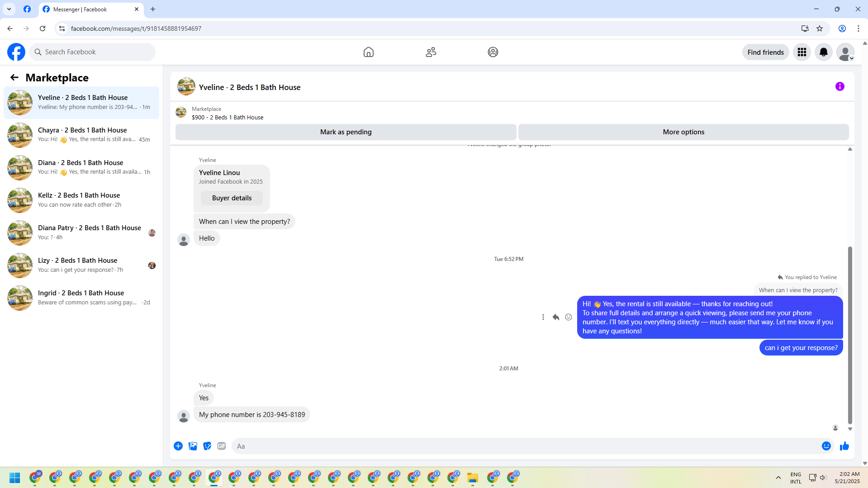The width and height of the screenshot is (868, 488).
Task: Open the taskbar clock and date
Action: point(847,478)
